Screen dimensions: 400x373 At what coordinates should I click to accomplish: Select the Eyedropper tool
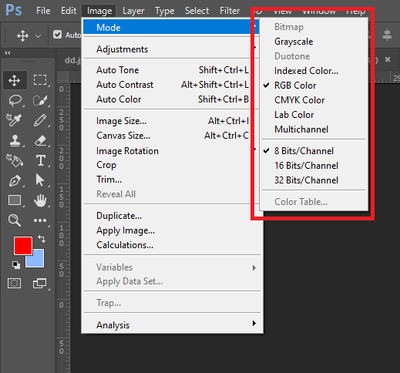(x=15, y=120)
